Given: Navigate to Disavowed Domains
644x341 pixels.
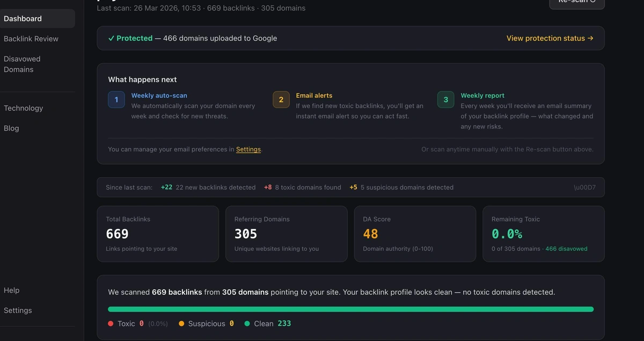Looking at the screenshot, I should 23,64.
